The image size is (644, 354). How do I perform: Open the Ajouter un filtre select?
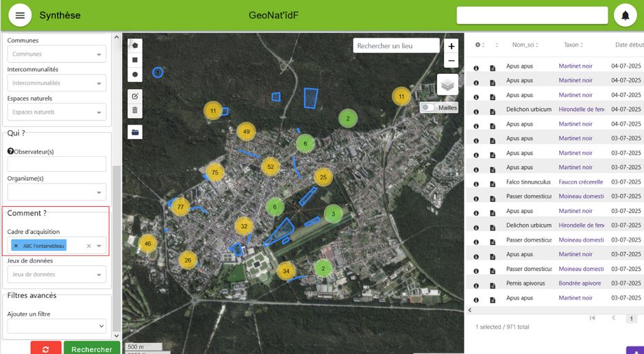pyautogui.click(x=57, y=327)
